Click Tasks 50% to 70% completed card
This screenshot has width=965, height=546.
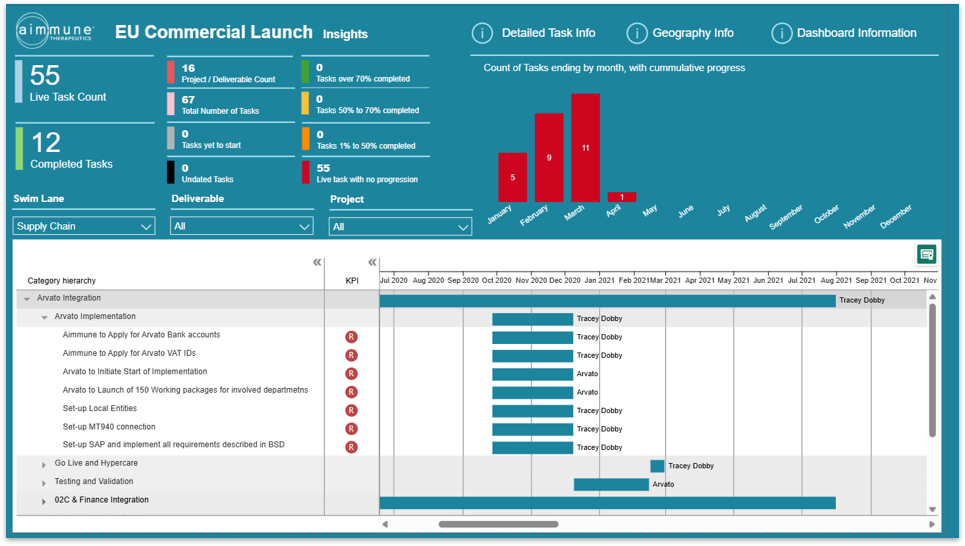pos(366,103)
